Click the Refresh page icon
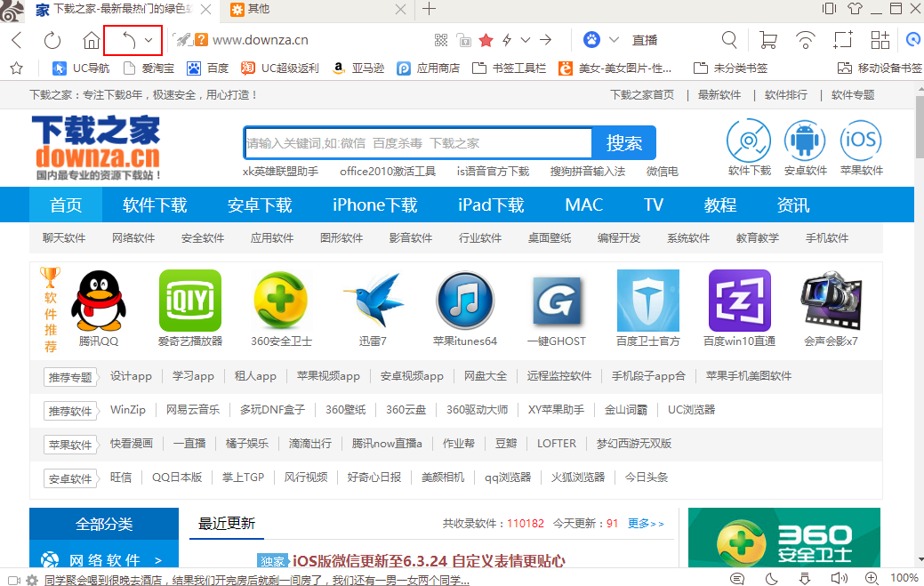Viewport: 924px width, 586px height. [x=52, y=40]
